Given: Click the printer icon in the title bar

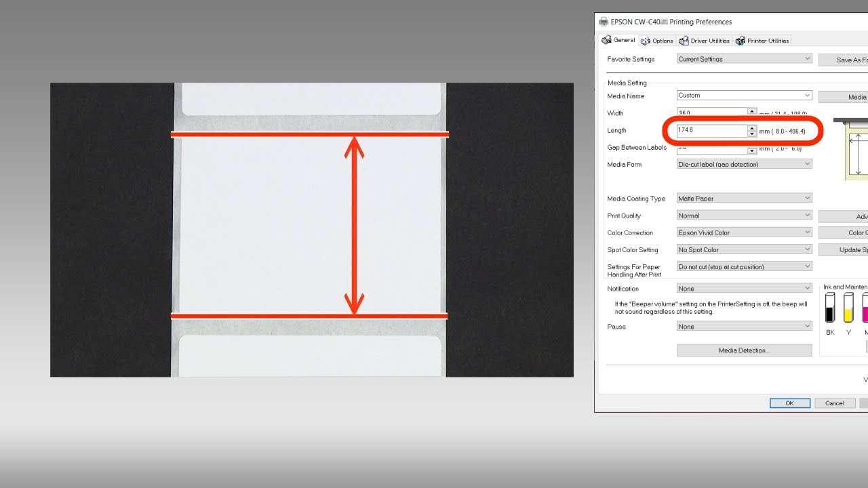Looking at the screenshot, I should 604,22.
